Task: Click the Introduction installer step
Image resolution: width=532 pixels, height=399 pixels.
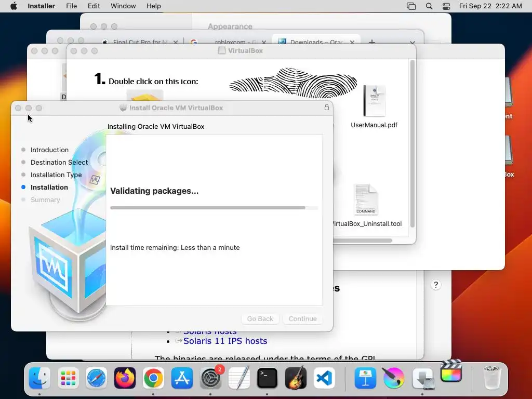Action: pos(49,150)
